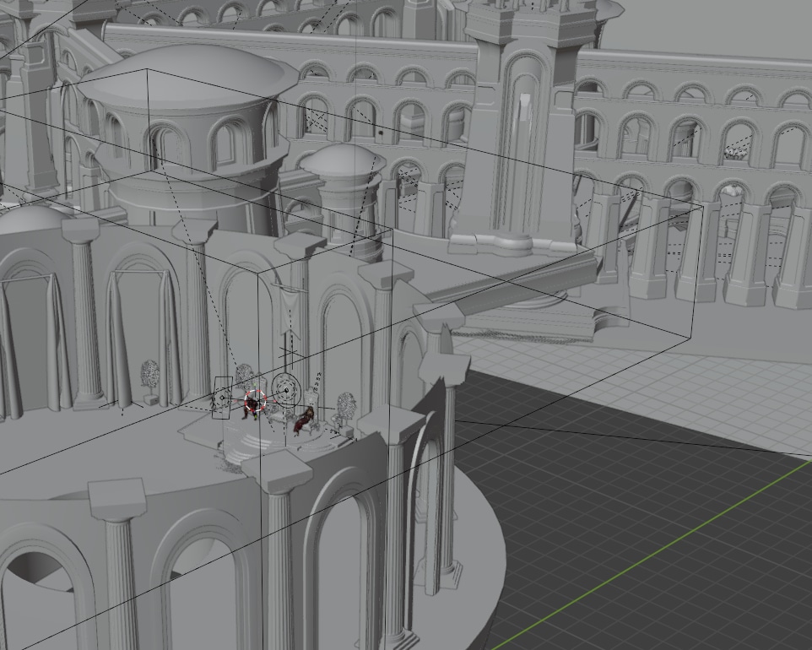812x650 pixels.
Task: Select the large dome roof on round tower
Action: (x=187, y=82)
